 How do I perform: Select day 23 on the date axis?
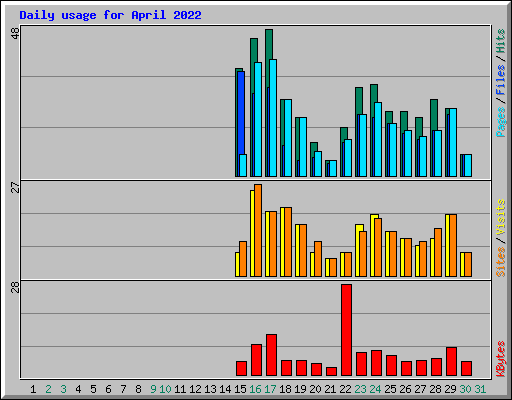[360, 389]
